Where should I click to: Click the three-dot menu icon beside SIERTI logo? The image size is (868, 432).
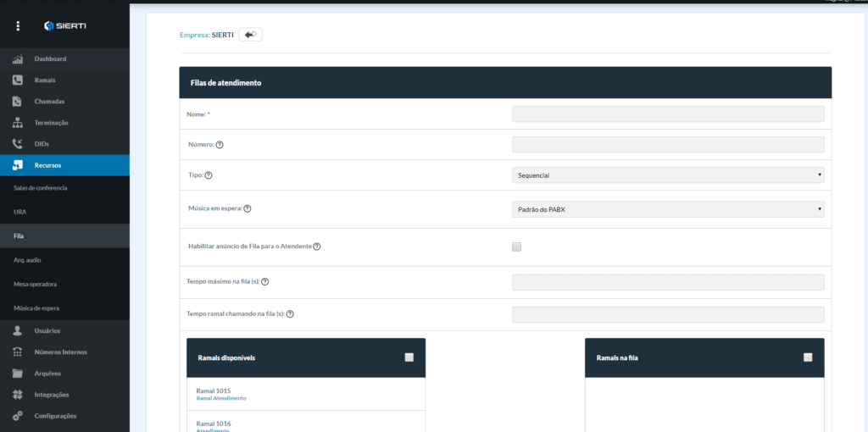tap(18, 25)
